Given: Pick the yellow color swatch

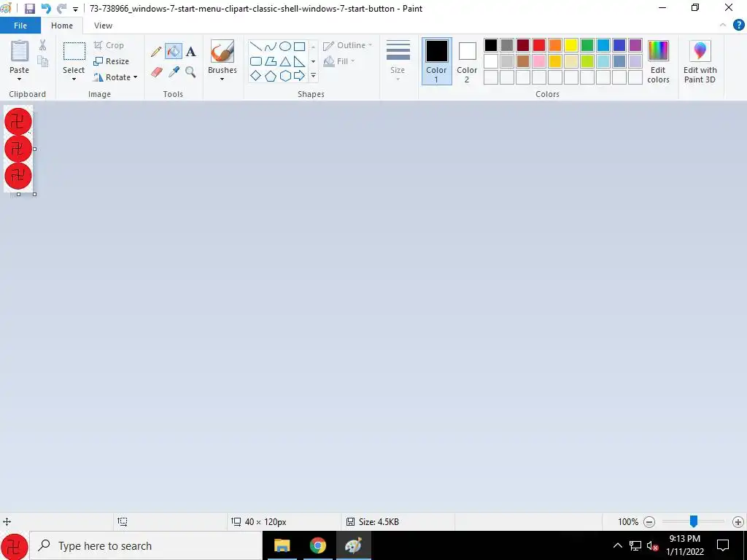Looking at the screenshot, I should tap(570, 45).
